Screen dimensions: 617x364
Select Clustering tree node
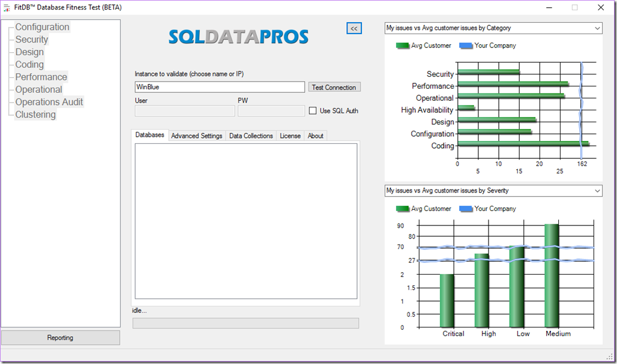pos(35,115)
